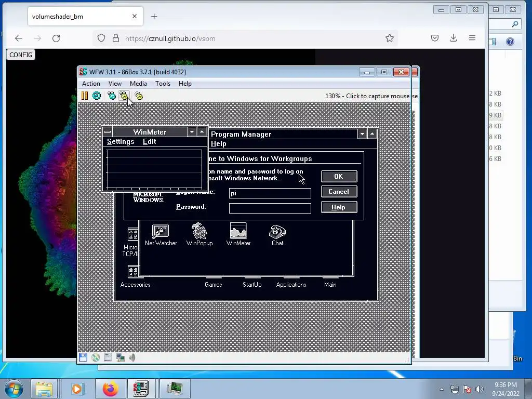The width and height of the screenshot is (532, 399).
Task: Click Help in the logon dialog
Action: point(339,207)
